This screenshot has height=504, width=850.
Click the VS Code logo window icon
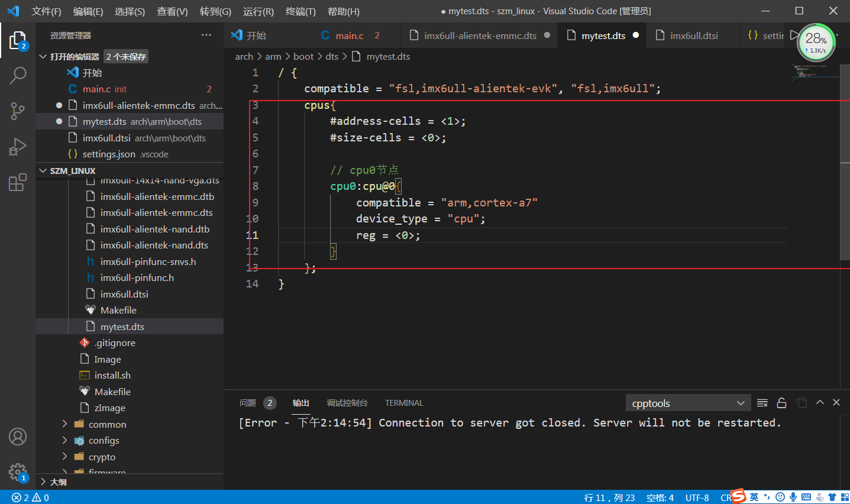tap(13, 11)
